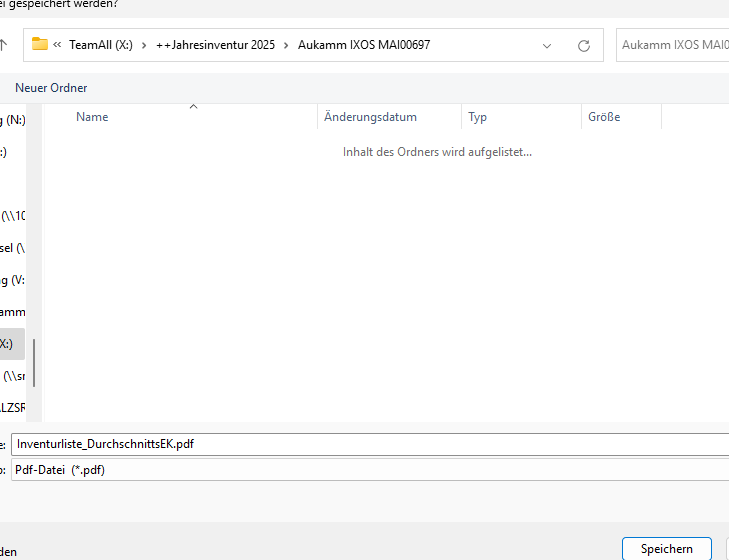Image resolution: width=729 pixels, height=560 pixels.
Task: Expand the chevron after ++Jahresinventur 2025
Action: click(x=286, y=45)
